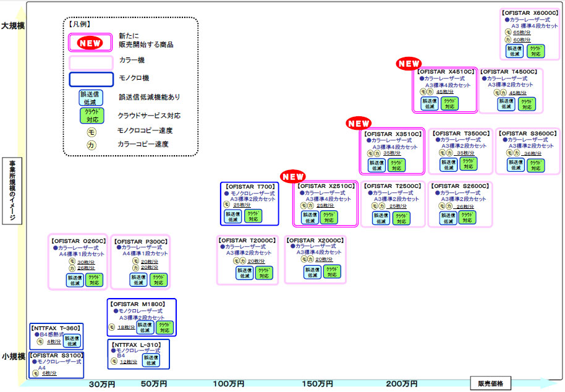
Task: Click the 誤送信低減 badge in OFISTAR X2000C card
Action: pos(312,273)
